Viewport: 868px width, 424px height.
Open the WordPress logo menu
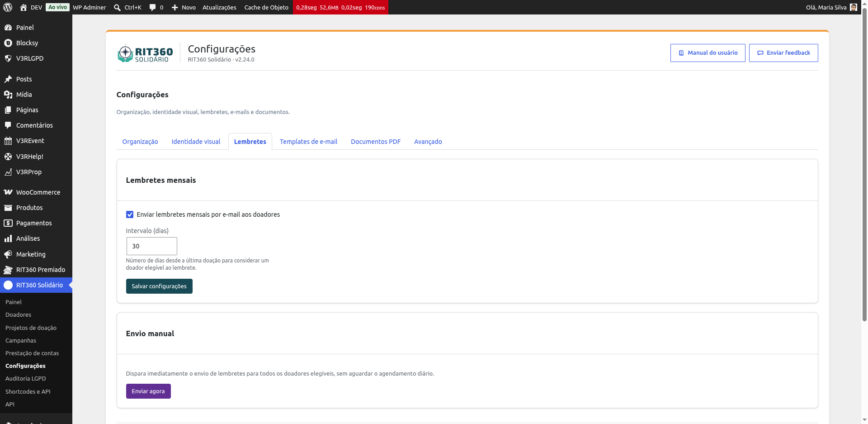(x=7, y=7)
